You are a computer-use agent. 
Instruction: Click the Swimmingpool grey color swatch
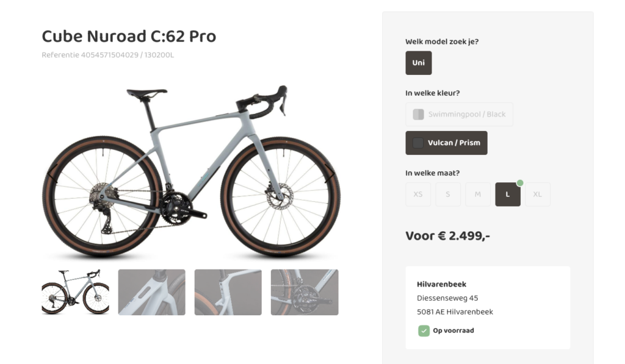(418, 114)
